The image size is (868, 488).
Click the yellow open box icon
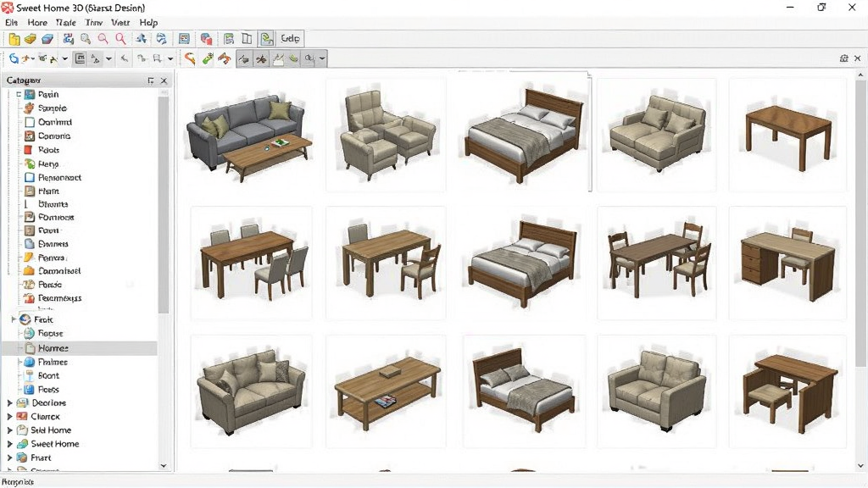pyautogui.click(x=31, y=39)
